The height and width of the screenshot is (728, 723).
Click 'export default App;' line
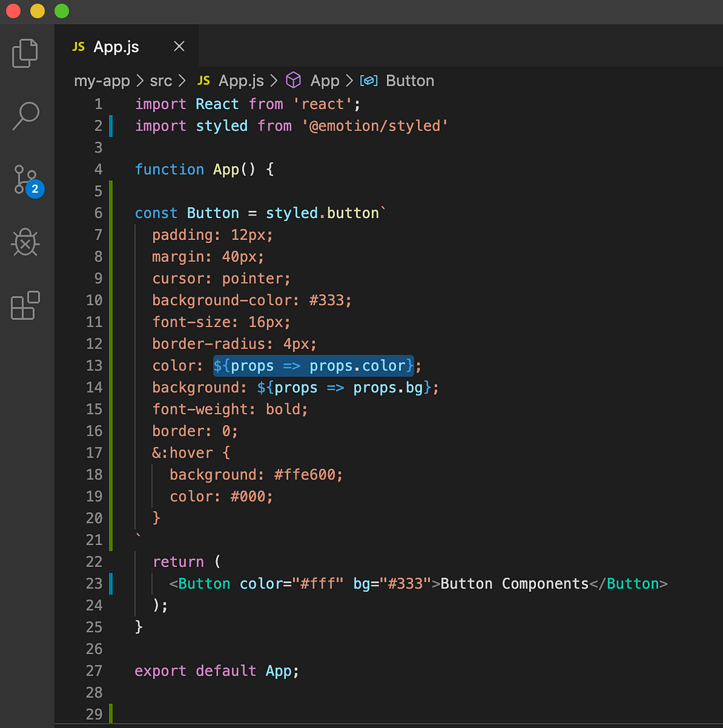point(217,671)
